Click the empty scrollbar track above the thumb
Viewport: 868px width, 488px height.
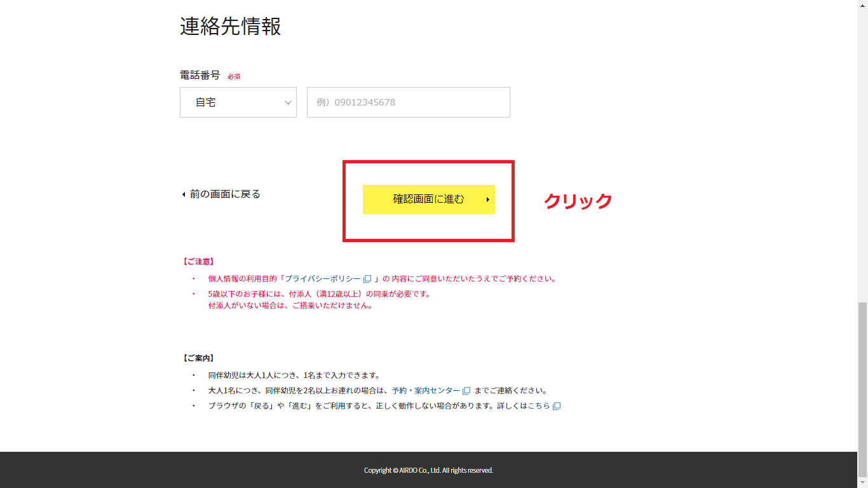(x=862, y=159)
